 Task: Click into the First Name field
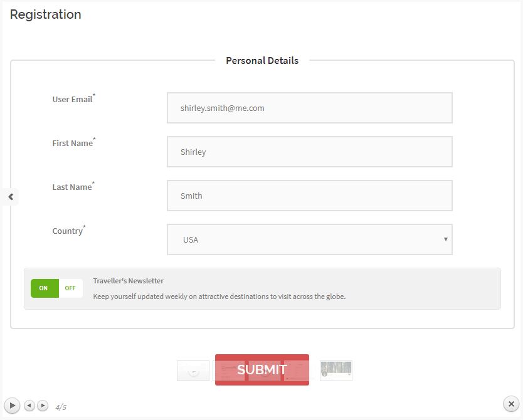coord(310,152)
